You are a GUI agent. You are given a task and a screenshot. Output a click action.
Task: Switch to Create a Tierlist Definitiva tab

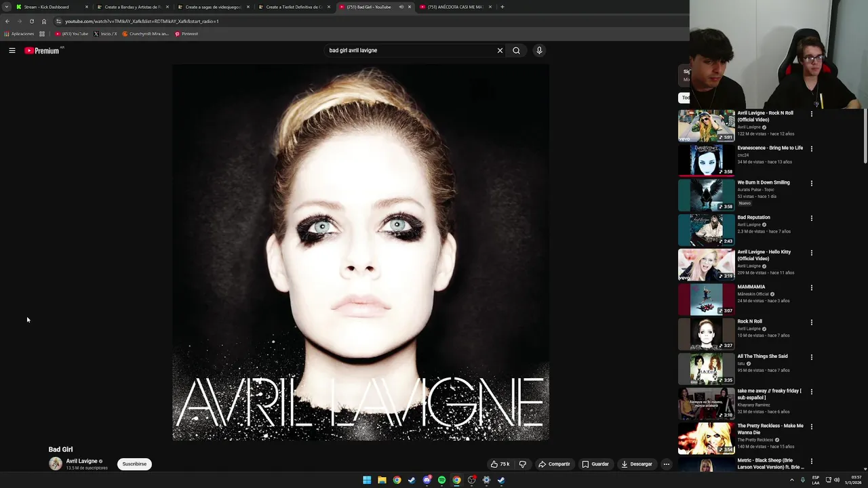pyautogui.click(x=294, y=7)
